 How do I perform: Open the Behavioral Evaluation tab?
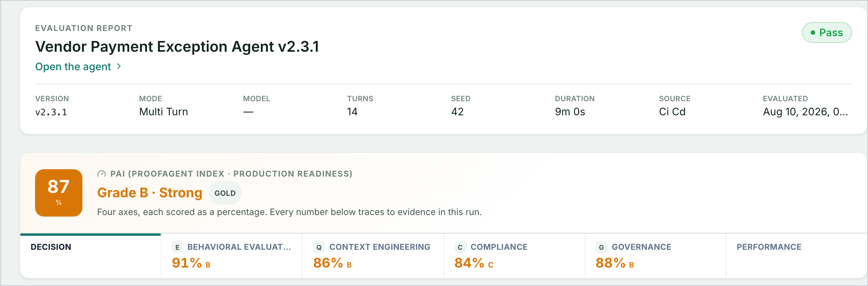point(232,256)
